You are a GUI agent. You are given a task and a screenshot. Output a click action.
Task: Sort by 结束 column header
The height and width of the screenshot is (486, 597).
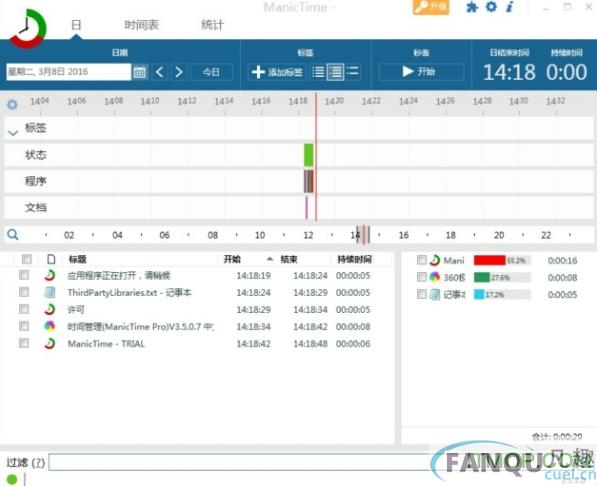[x=289, y=259]
